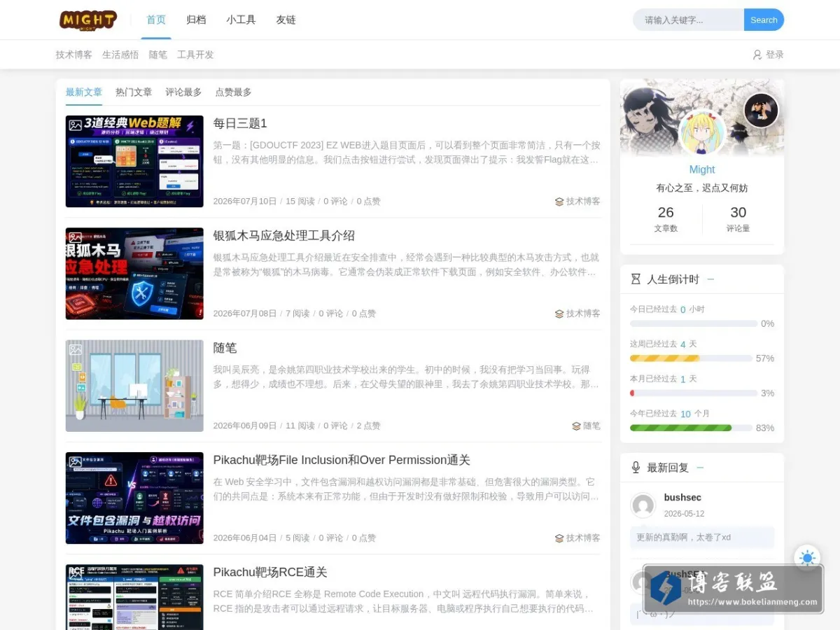Open the article titled 随笔
Screen dimensions: 840x630
tap(225, 348)
